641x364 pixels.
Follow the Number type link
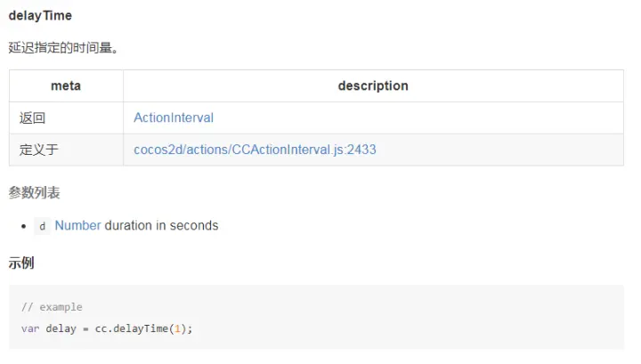coord(77,225)
